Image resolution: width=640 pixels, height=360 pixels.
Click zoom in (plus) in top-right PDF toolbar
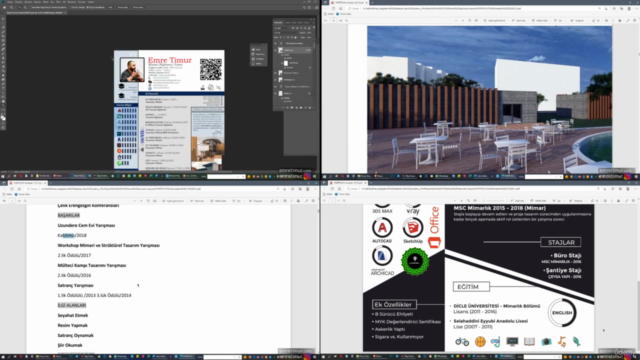[462, 20]
